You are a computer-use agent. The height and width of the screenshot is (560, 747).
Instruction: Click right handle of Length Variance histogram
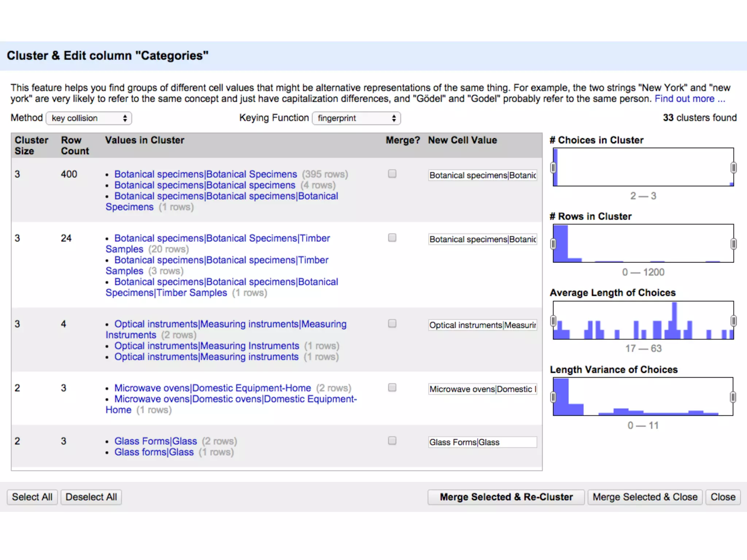pos(733,397)
